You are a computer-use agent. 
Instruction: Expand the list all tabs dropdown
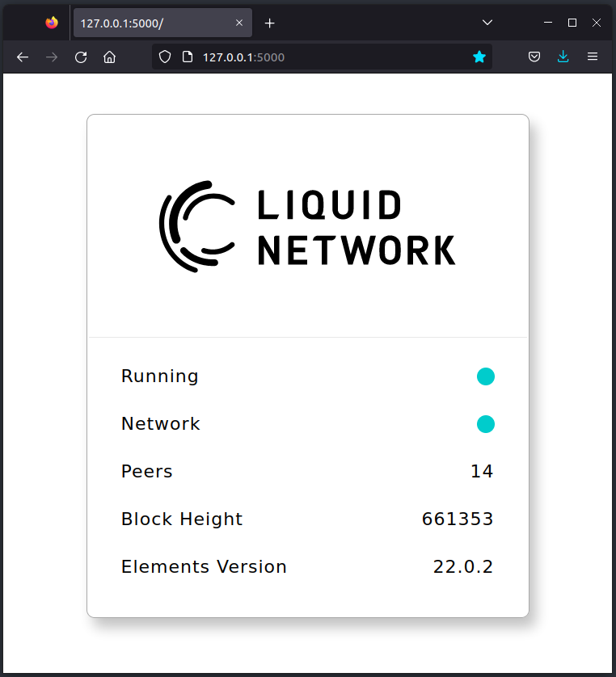click(x=487, y=23)
